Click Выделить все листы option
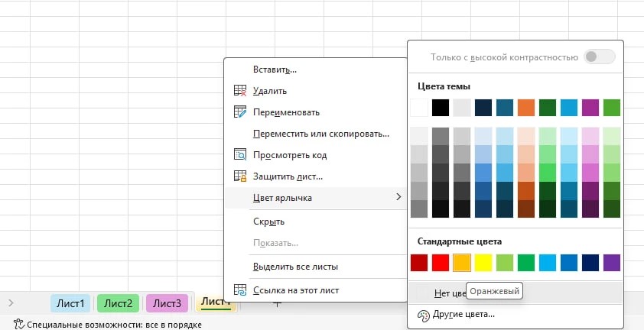 [295, 267]
